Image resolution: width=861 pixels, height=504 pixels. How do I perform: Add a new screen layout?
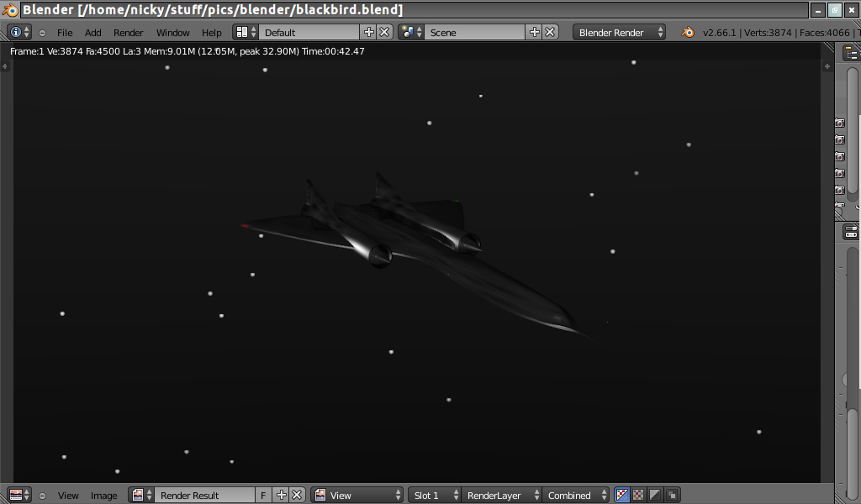tap(368, 32)
